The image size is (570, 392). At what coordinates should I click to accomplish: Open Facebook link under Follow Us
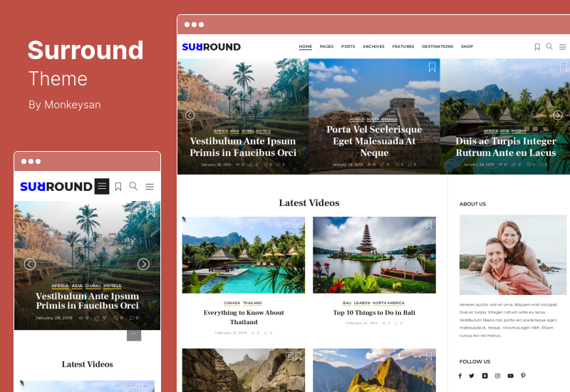click(x=460, y=376)
